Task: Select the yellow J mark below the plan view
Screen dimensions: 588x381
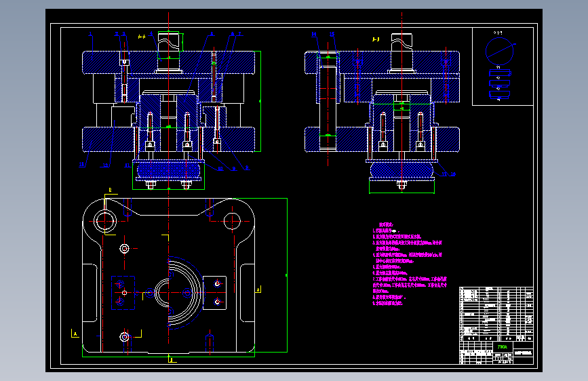Action: 172,360
